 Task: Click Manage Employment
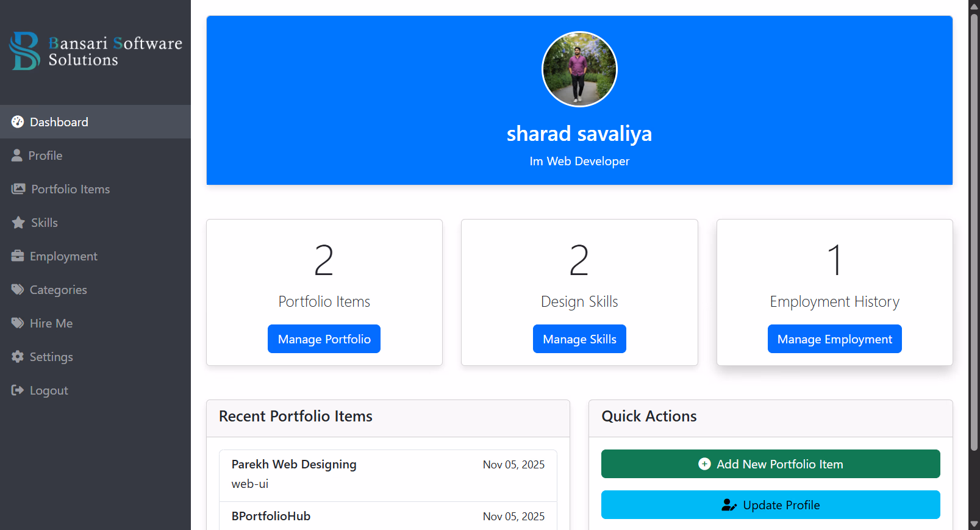834,338
